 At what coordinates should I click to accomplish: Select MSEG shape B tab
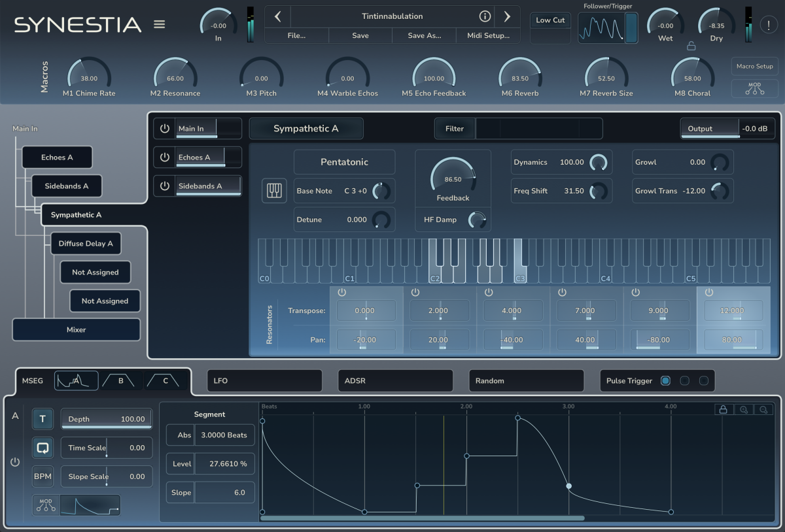(121, 380)
